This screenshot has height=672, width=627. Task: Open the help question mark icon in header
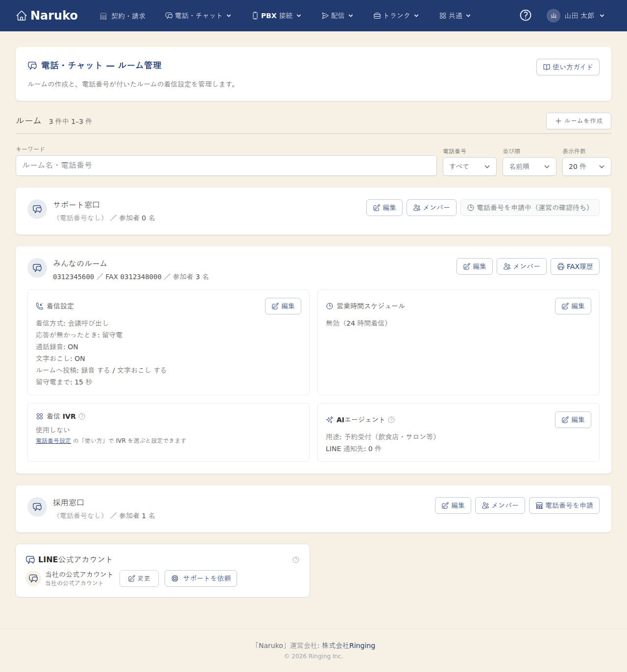click(526, 16)
